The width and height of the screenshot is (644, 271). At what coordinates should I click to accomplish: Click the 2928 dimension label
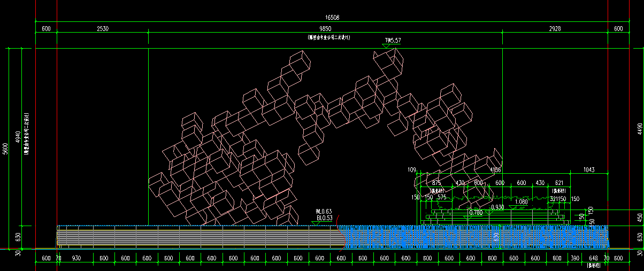pos(555,29)
